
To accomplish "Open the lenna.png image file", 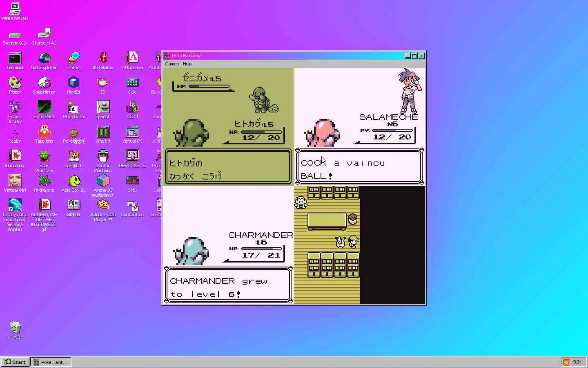I will coord(15,159).
